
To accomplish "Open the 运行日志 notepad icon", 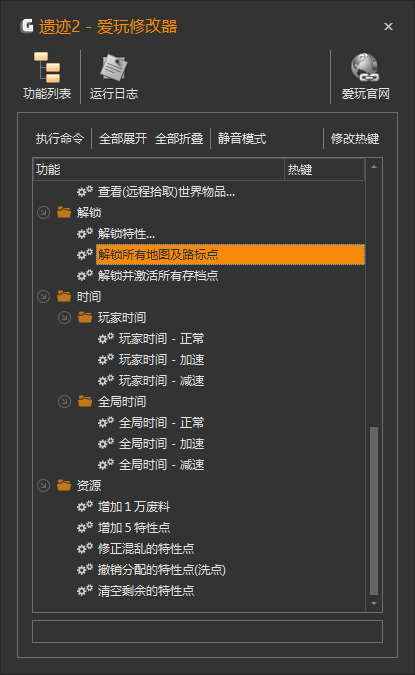I will (x=114, y=68).
